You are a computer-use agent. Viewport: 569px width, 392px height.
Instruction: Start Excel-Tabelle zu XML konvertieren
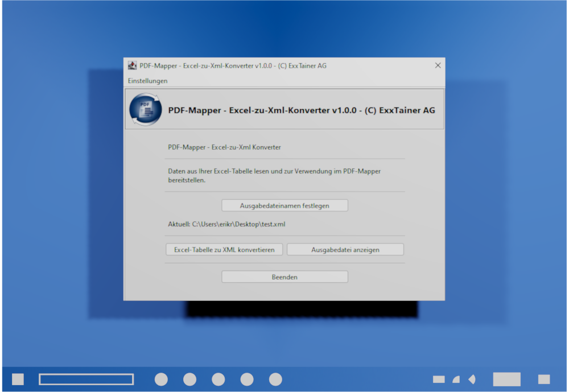pos(224,249)
